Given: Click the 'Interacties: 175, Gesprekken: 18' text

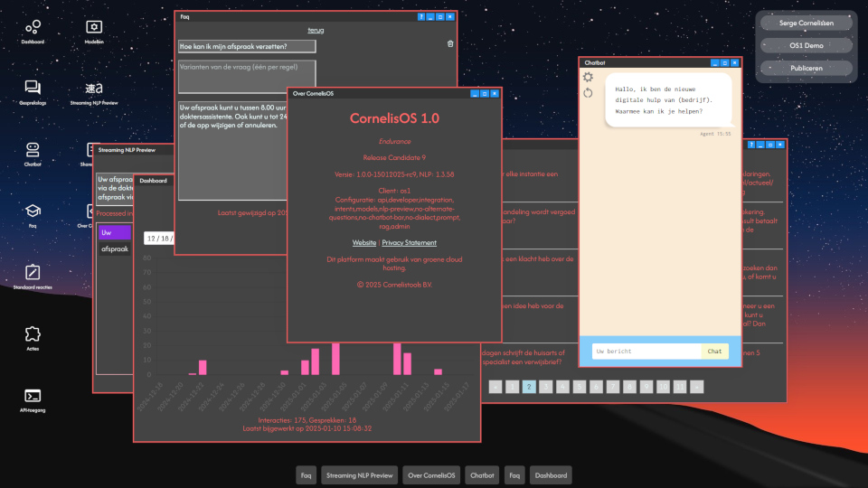Looking at the screenshot, I should click(x=307, y=420).
